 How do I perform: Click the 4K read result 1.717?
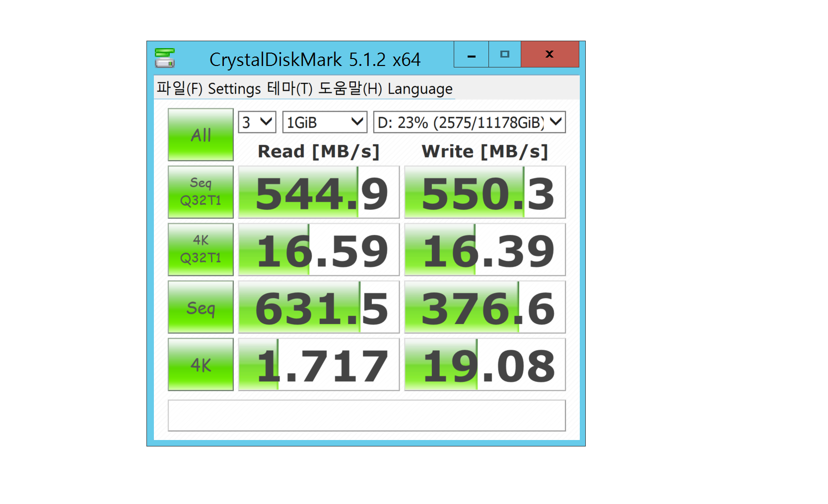click(319, 365)
